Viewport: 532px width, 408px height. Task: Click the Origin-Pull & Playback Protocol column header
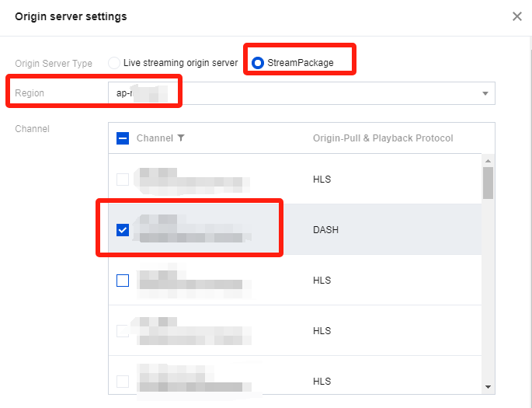tap(383, 138)
